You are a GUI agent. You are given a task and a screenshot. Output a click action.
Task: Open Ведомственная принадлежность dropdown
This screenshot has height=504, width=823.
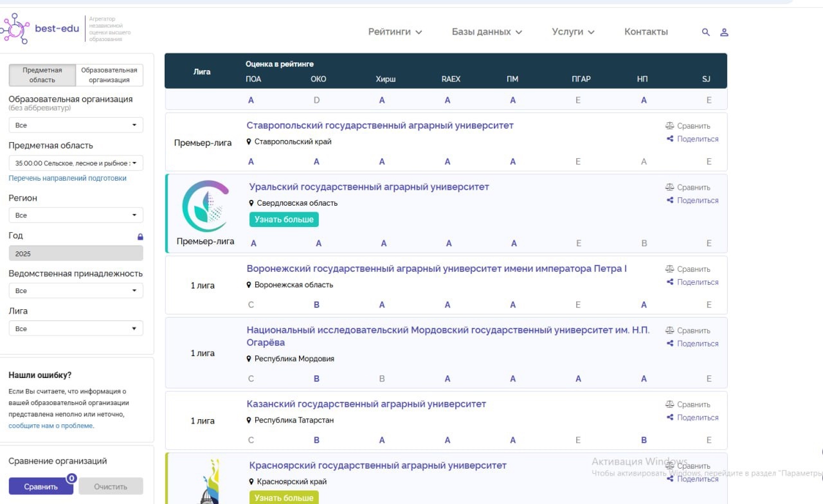[76, 291]
